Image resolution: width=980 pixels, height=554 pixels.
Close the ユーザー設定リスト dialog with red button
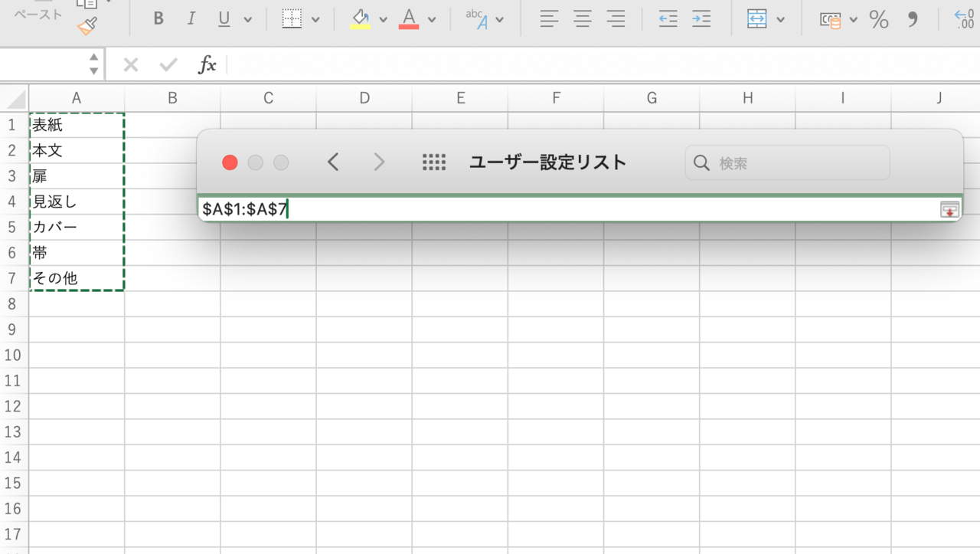[230, 162]
